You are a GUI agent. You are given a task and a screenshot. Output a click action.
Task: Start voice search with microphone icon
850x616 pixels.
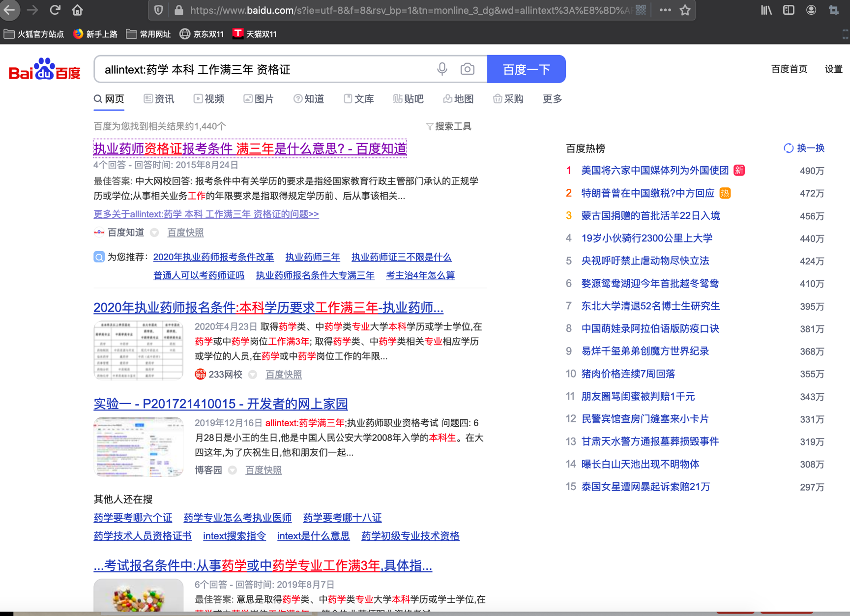click(x=442, y=69)
